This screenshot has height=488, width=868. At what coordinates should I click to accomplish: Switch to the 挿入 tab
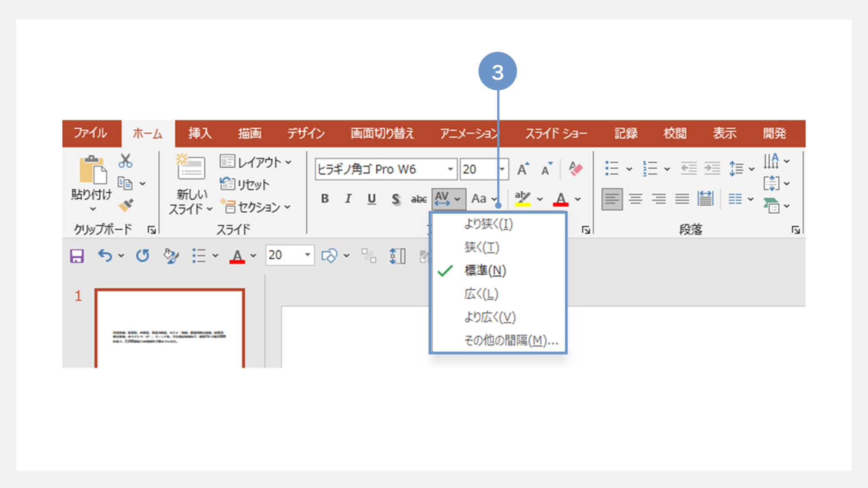click(200, 134)
